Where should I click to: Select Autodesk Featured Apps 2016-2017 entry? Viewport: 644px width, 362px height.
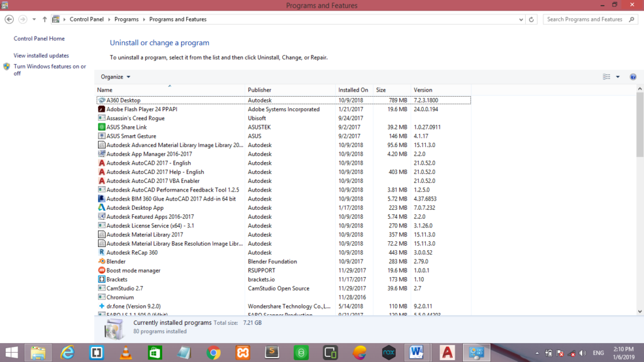[x=284, y=217]
